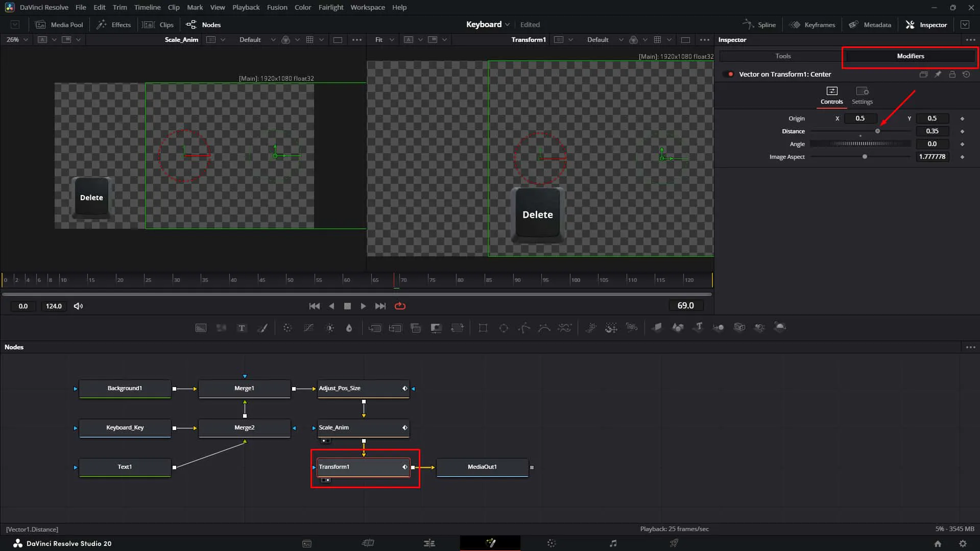This screenshot has height=551, width=980.
Task: Mute audio with the speaker icon
Action: tap(78, 306)
